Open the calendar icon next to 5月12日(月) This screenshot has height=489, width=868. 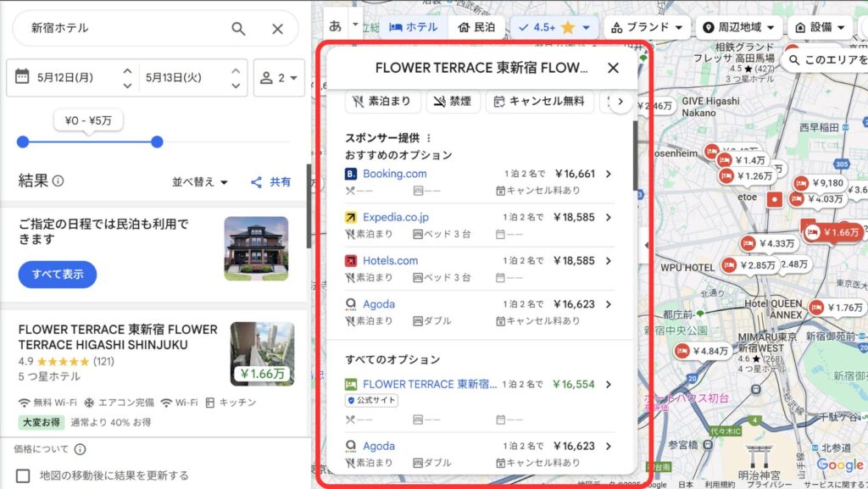point(22,76)
